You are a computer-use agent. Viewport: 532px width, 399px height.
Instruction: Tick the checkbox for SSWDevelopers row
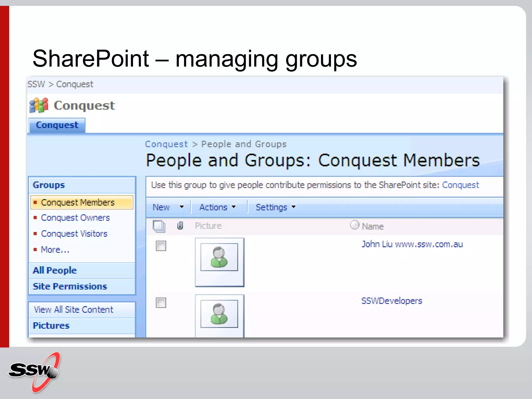click(161, 303)
